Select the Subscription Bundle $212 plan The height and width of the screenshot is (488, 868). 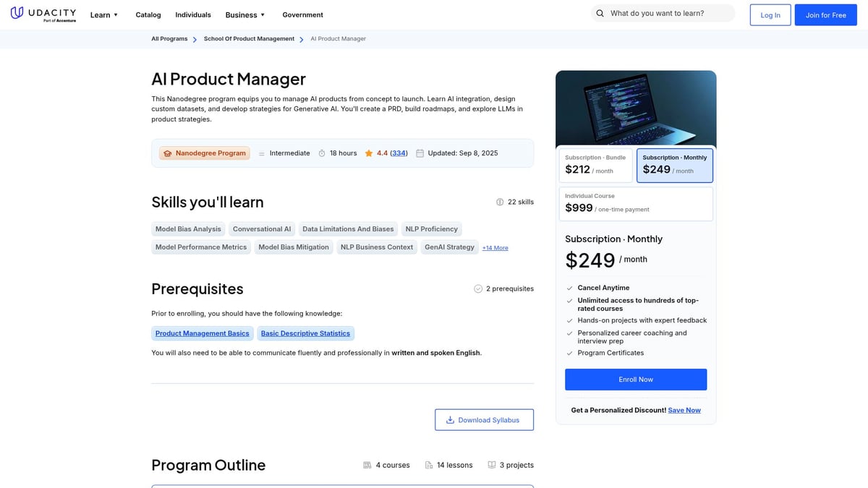point(596,166)
